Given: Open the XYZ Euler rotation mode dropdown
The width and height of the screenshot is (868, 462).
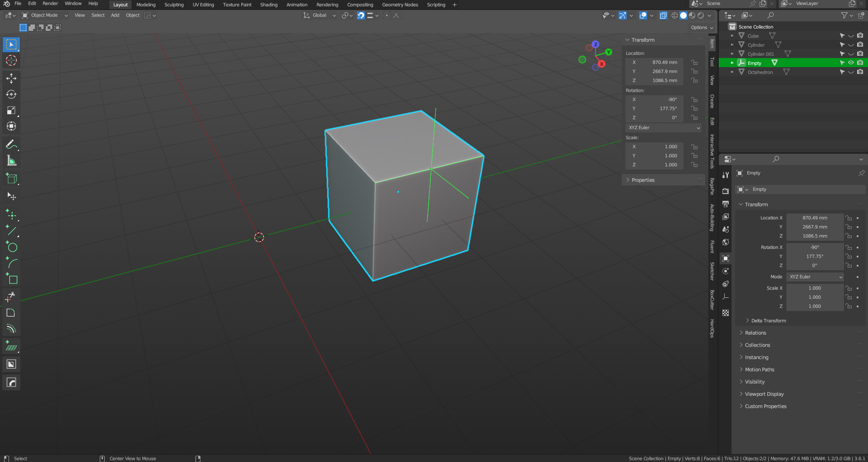Looking at the screenshot, I should coord(664,128).
